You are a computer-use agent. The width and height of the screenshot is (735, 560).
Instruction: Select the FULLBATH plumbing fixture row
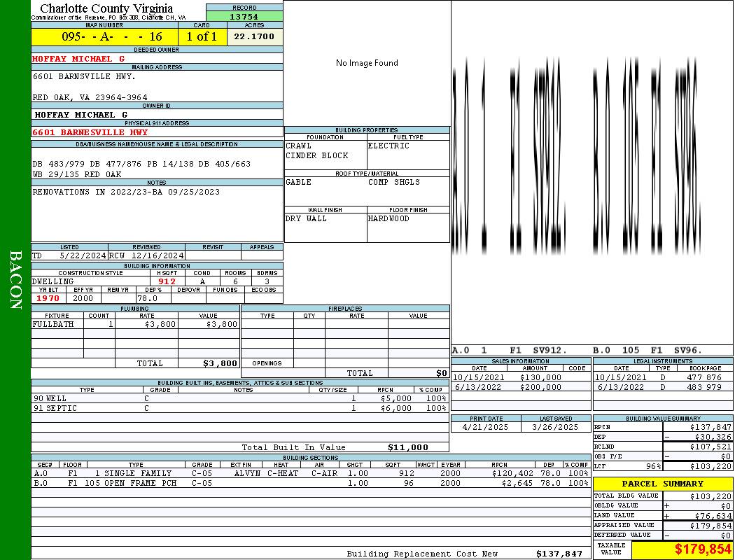click(135, 325)
